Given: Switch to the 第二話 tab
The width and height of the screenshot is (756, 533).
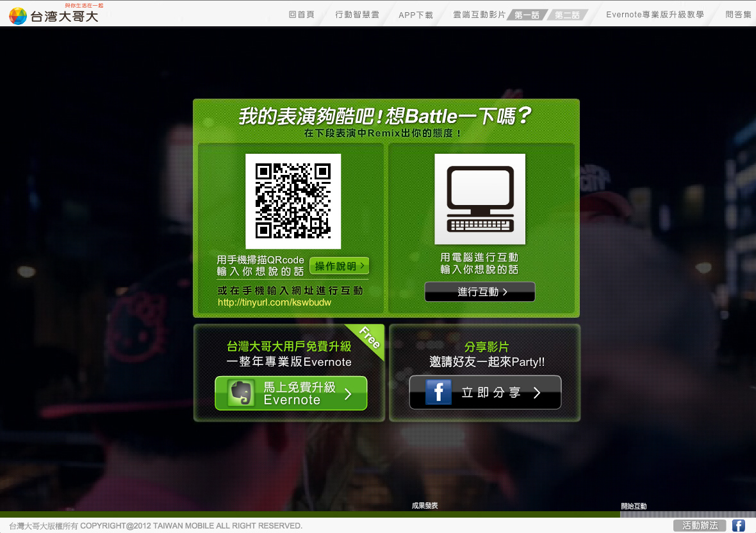Looking at the screenshot, I should [x=567, y=15].
